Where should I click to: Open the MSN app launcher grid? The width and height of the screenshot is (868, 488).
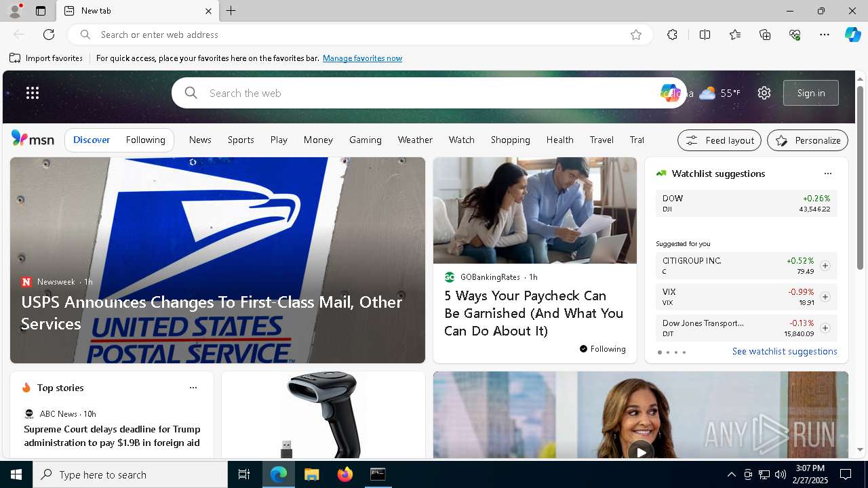point(33,93)
